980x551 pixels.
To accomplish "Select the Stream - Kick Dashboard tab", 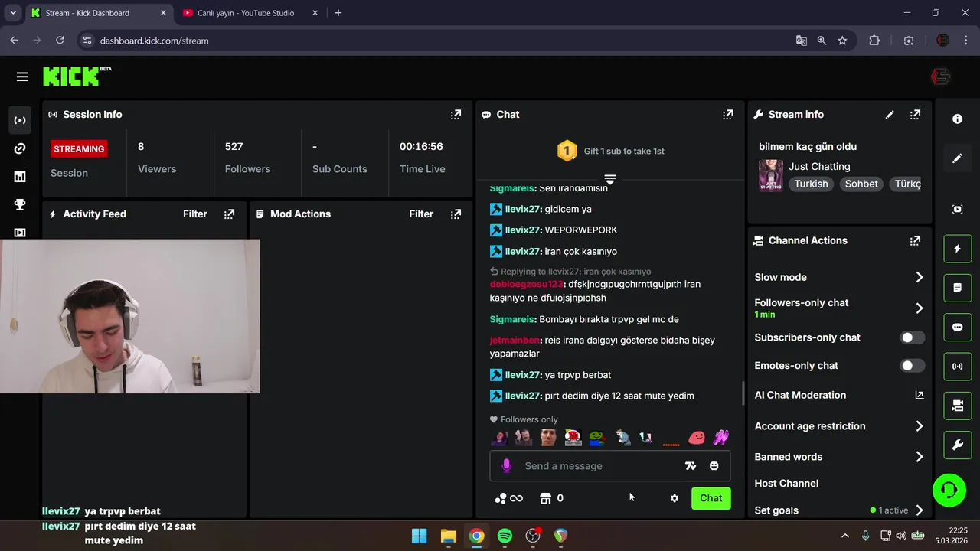I will tap(98, 13).
